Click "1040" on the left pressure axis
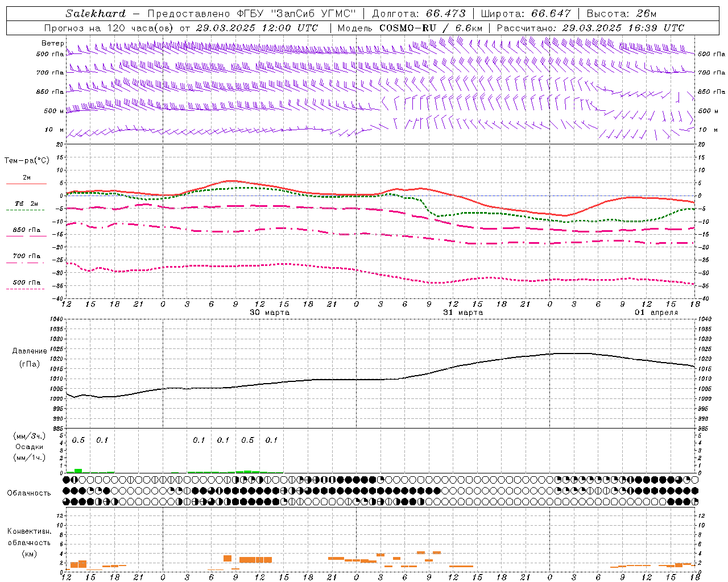 point(55,319)
